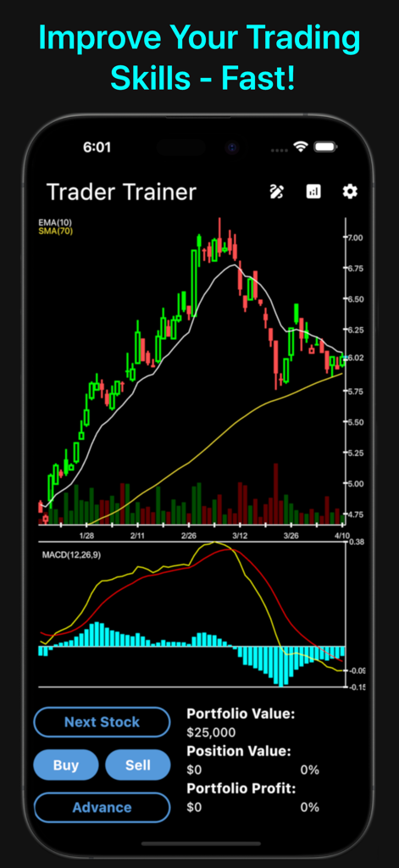Tap the 4.75 price axis label

click(355, 515)
